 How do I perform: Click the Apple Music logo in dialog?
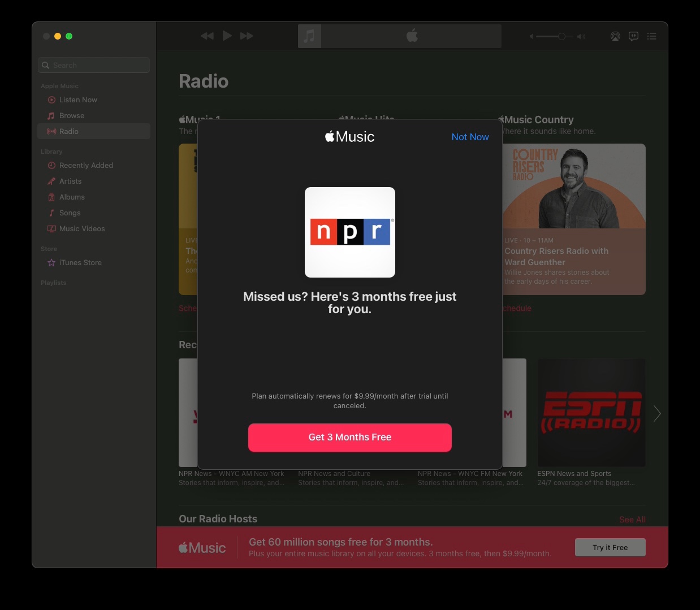pyautogui.click(x=349, y=137)
